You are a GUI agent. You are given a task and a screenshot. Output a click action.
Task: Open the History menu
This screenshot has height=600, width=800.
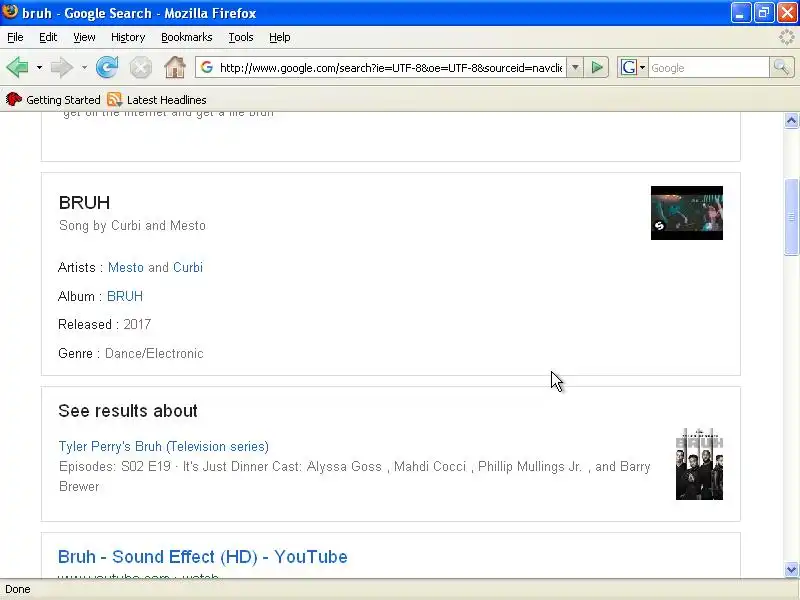coord(128,37)
